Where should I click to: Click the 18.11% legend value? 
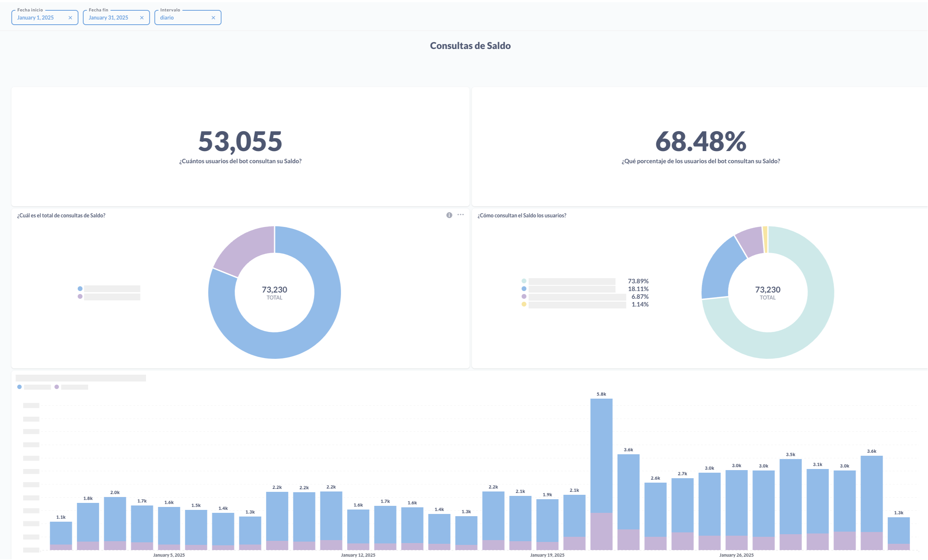(638, 289)
